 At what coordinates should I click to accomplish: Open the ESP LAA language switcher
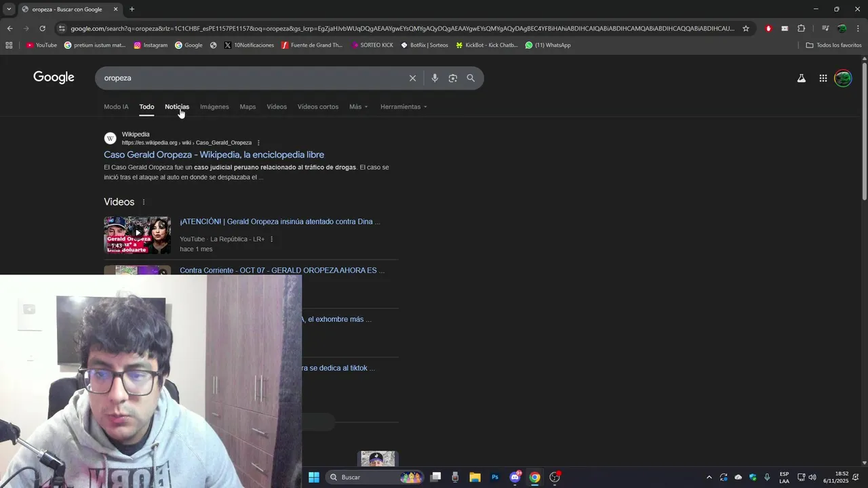784,477
